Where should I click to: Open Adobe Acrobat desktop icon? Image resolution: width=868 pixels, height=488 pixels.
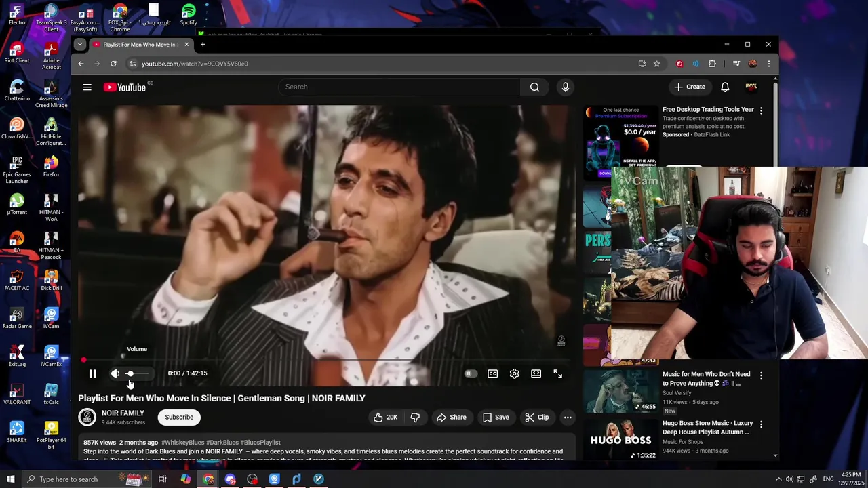point(51,56)
